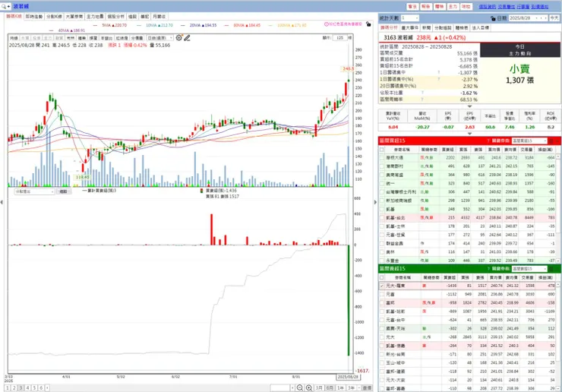
Task: Check the box for 富邦 sell row
Action: [382, 303]
